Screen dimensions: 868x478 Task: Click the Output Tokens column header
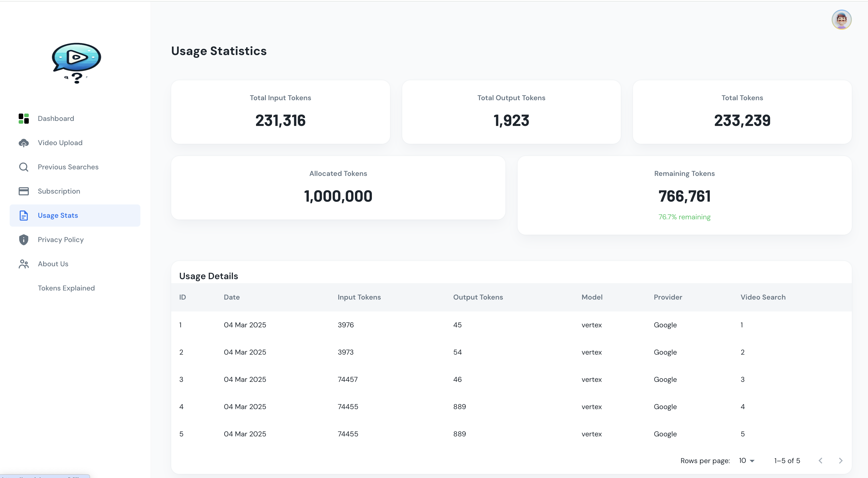pos(478,297)
